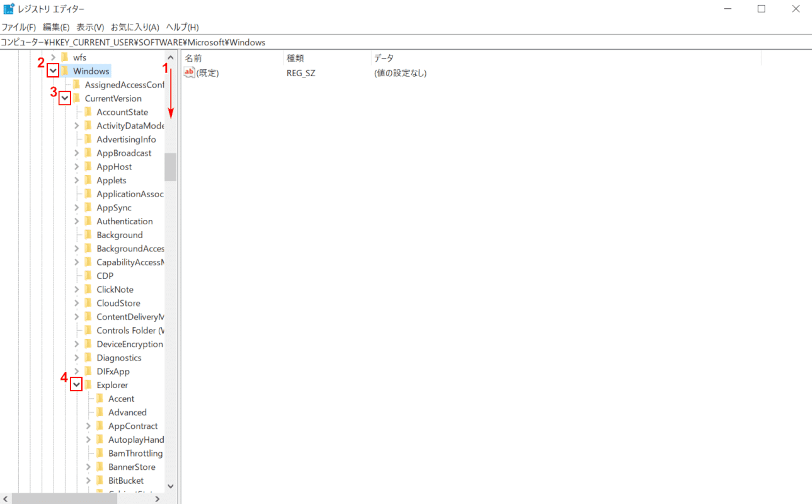This screenshot has height=504, width=812.
Task: Click the CDP folder icon
Action: point(88,276)
